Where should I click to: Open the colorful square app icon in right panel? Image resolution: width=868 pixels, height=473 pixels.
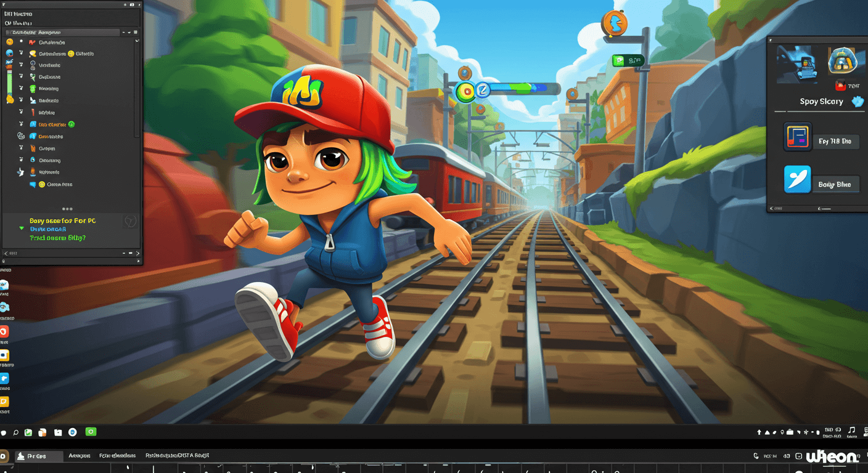798,137
